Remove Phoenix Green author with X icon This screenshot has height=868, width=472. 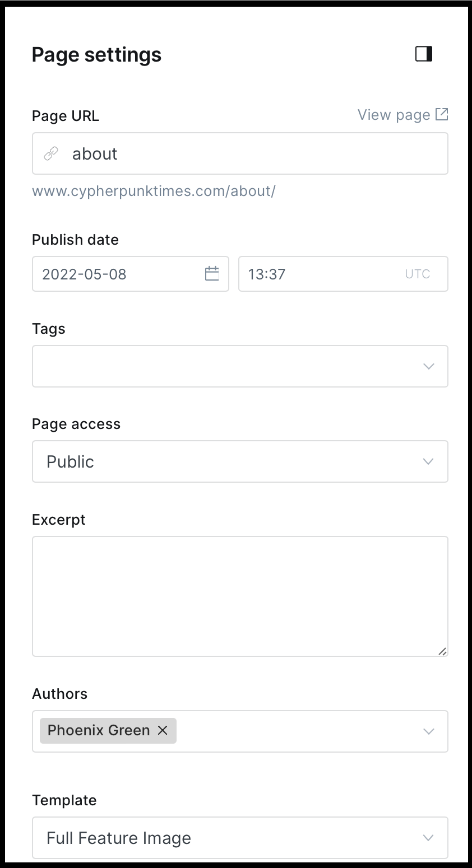(163, 730)
